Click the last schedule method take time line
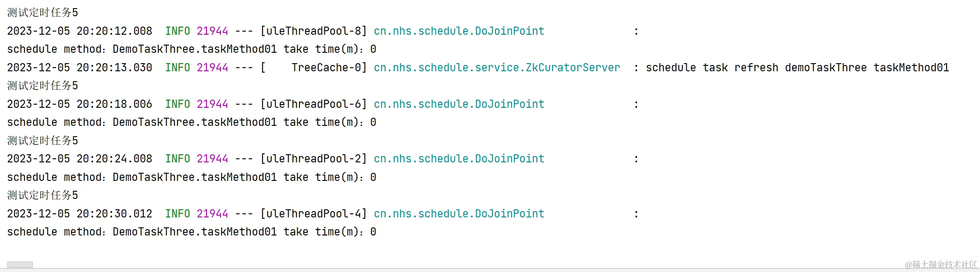The width and height of the screenshot is (980, 272). click(192, 232)
